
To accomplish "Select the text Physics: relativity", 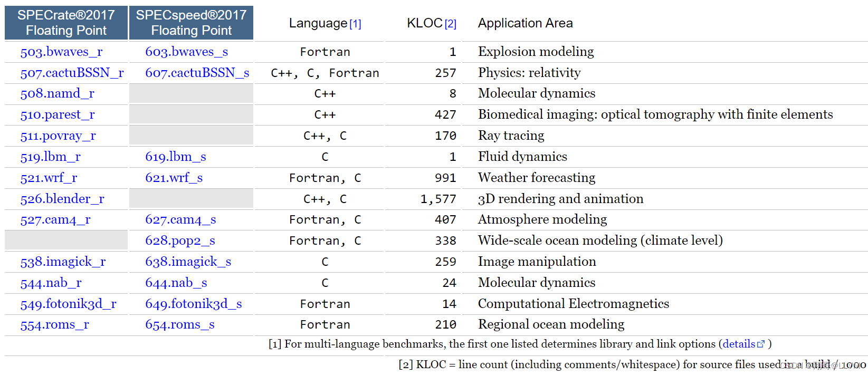I will tap(529, 73).
